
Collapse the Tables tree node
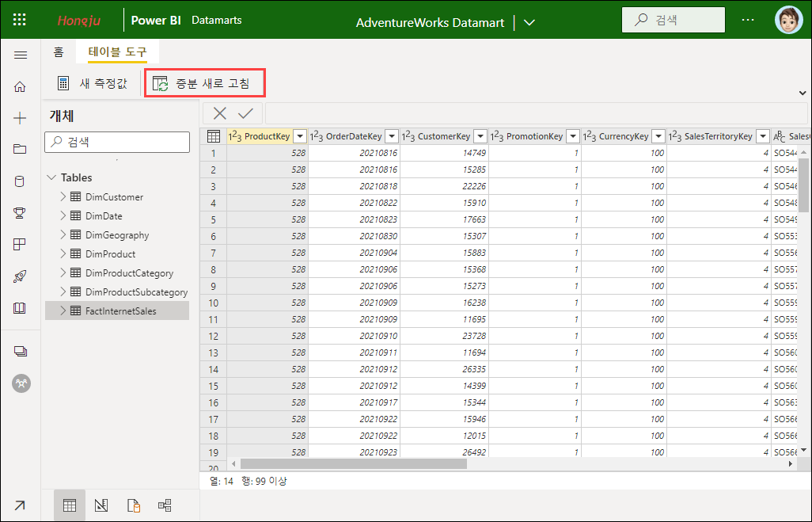click(x=51, y=177)
